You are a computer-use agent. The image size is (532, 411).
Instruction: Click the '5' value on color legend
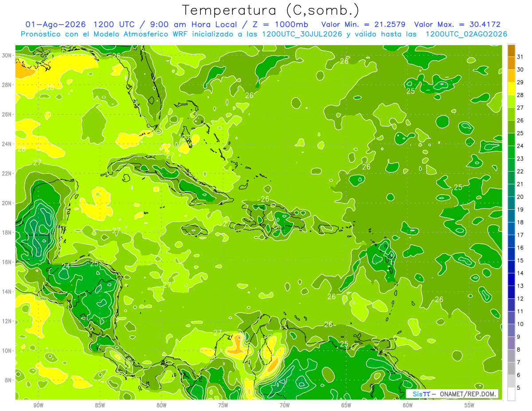(x=519, y=388)
